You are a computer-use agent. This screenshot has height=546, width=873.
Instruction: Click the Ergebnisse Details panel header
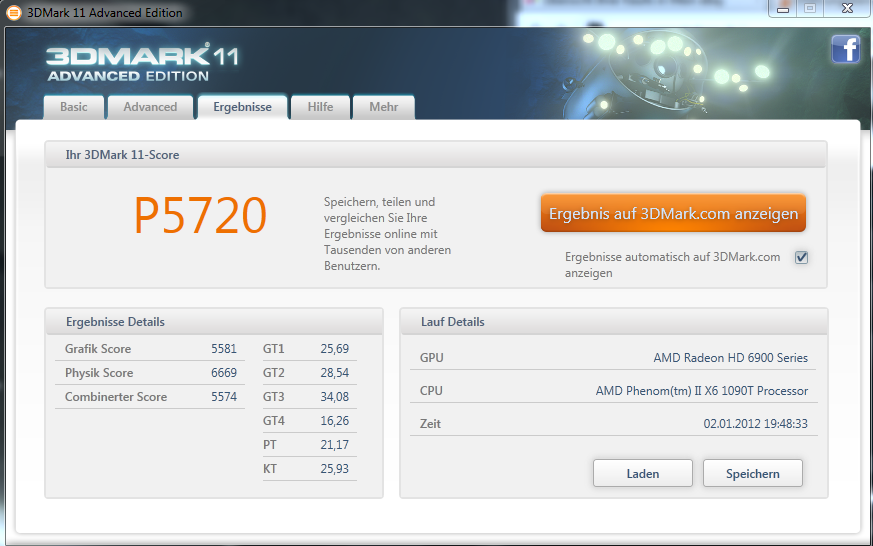tap(214, 322)
